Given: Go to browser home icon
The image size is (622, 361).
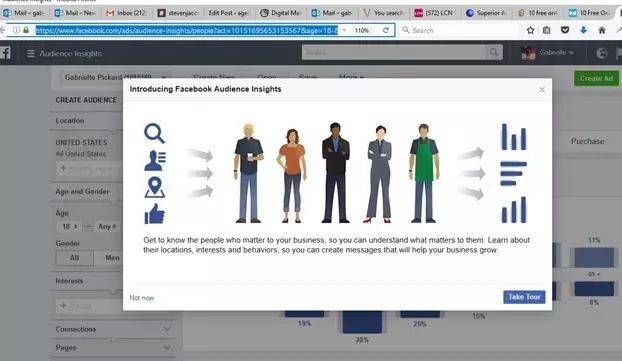Looking at the screenshot, I should tap(602, 30).
